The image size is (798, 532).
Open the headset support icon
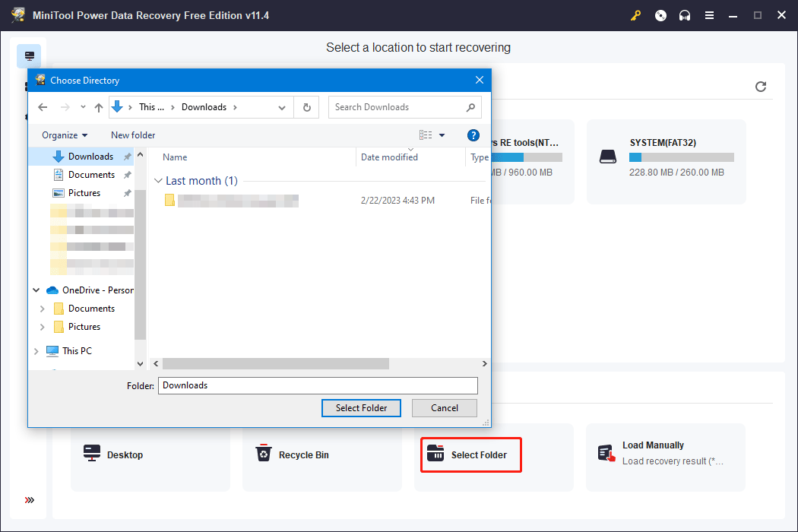(685, 15)
